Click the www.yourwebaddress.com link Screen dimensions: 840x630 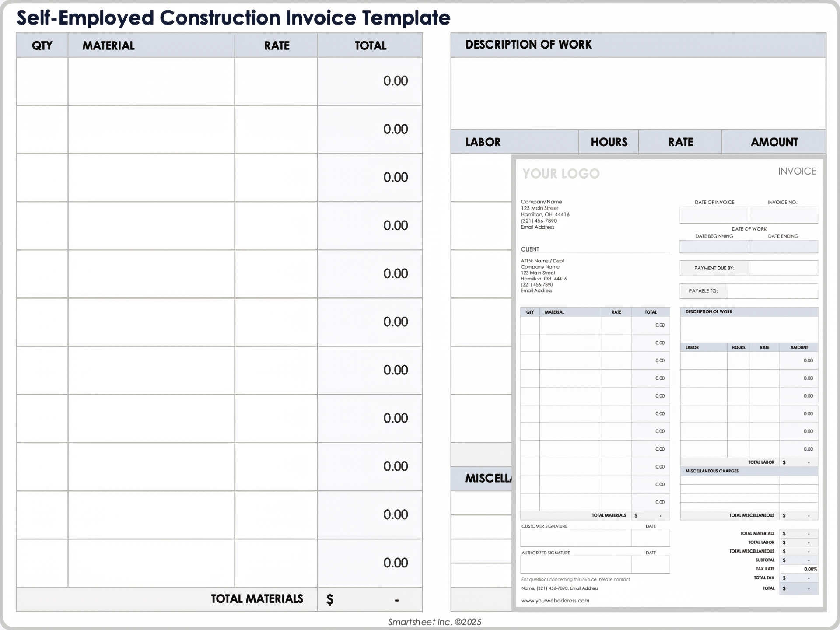coord(555,601)
